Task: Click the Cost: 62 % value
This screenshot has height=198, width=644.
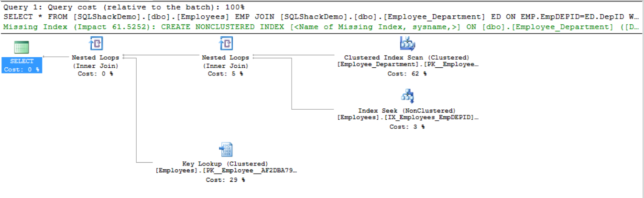Action: (x=407, y=74)
